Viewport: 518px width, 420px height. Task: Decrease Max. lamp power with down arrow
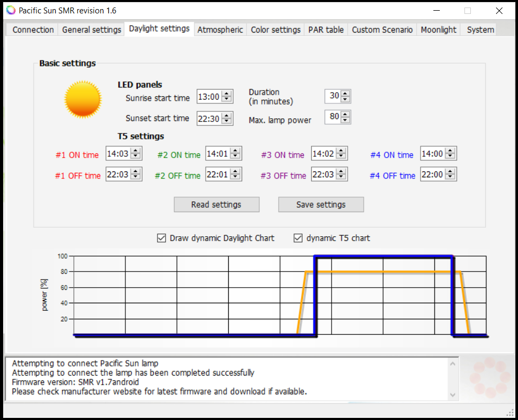pyautogui.click(x=345, y=119)
